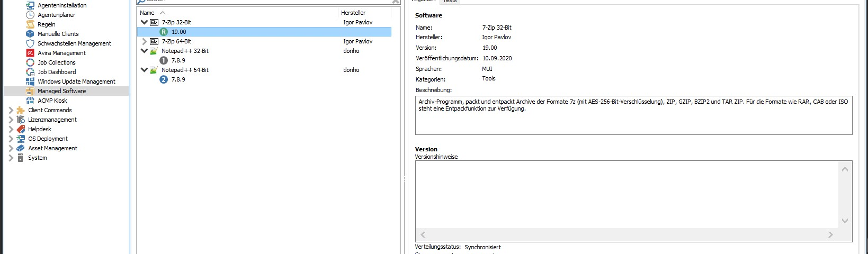The height and width of the screenshot is (254, 868).
Task: Collapse the Notepad++ 32-Bit node
Action: pyautogui.click(x=144, y=51)
